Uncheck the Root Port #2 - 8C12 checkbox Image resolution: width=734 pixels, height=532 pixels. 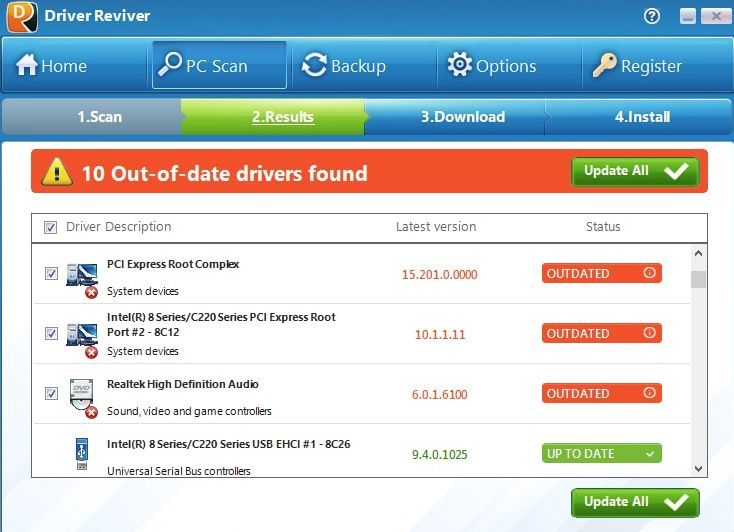pos(51,333)
